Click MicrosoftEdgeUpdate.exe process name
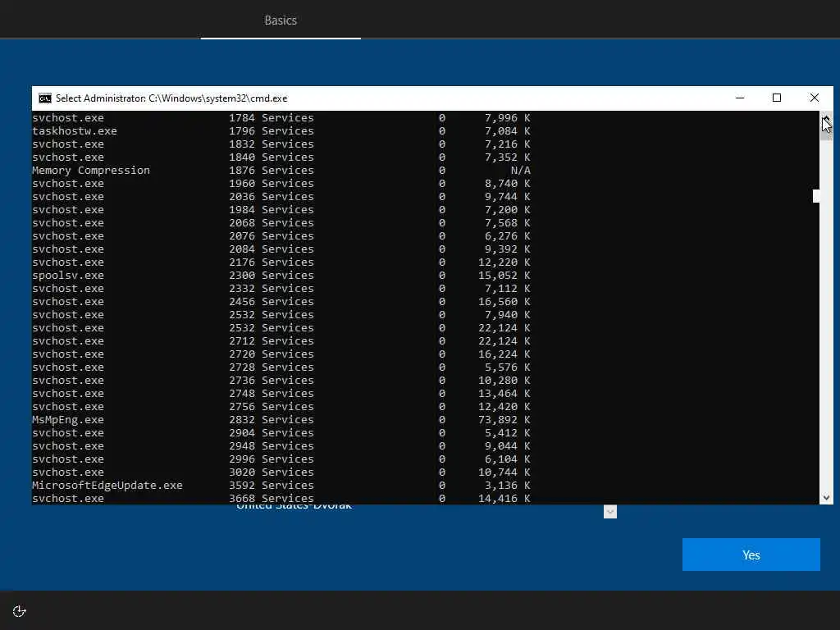The width and height of the screenshot is (840, 630). (x=107, y=486)
